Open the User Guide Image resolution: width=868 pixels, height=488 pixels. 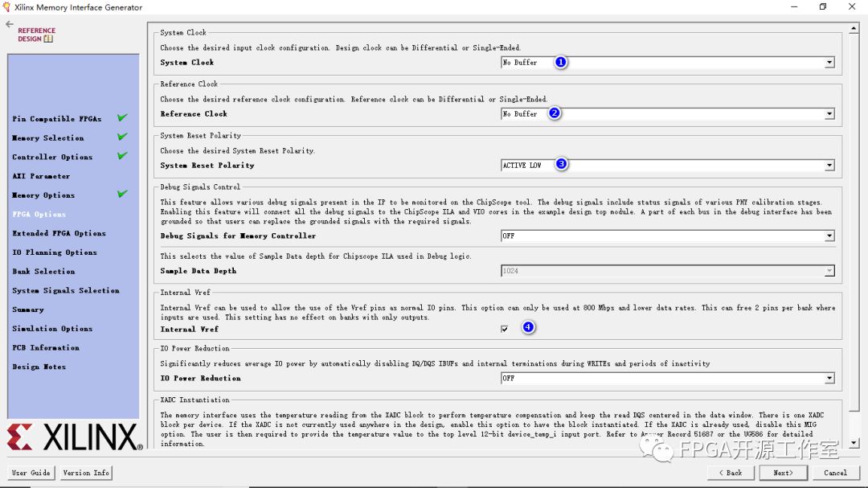click(31, 473)
